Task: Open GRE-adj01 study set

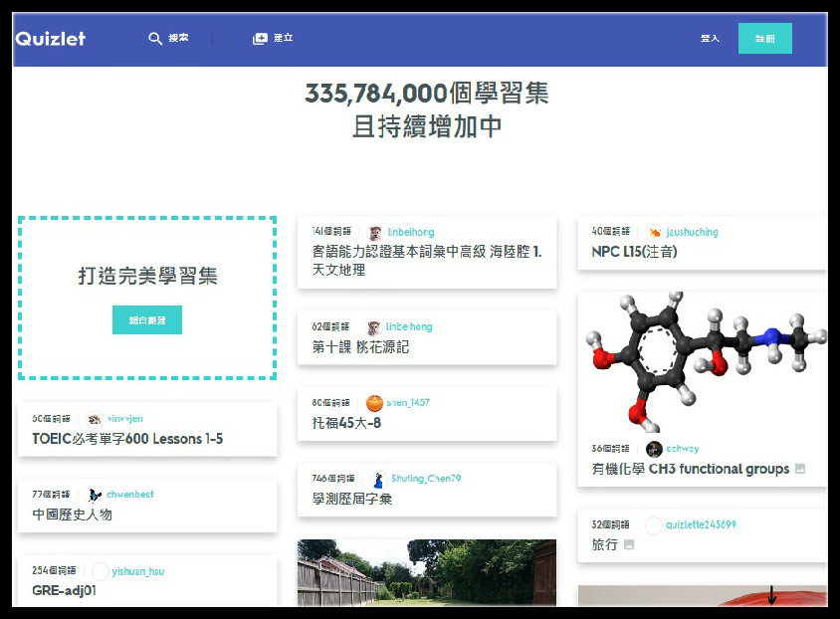Action: point(65,590)
